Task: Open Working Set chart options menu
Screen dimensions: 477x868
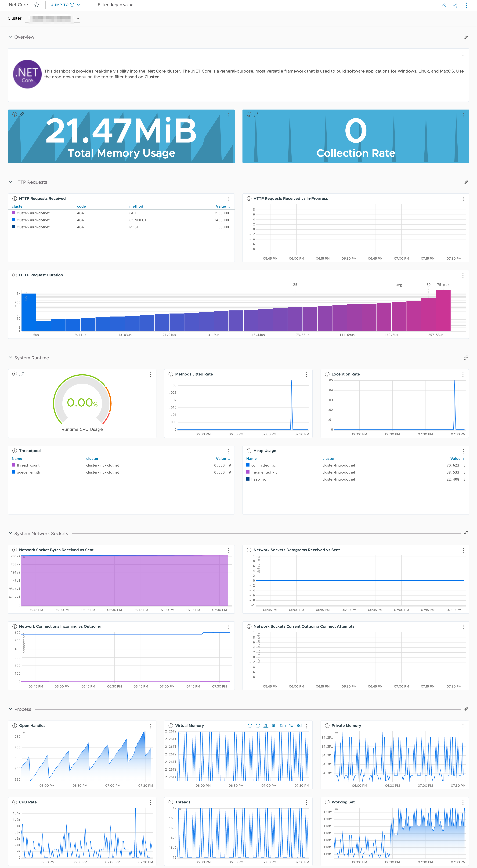Action: click(x=463, y=803)
